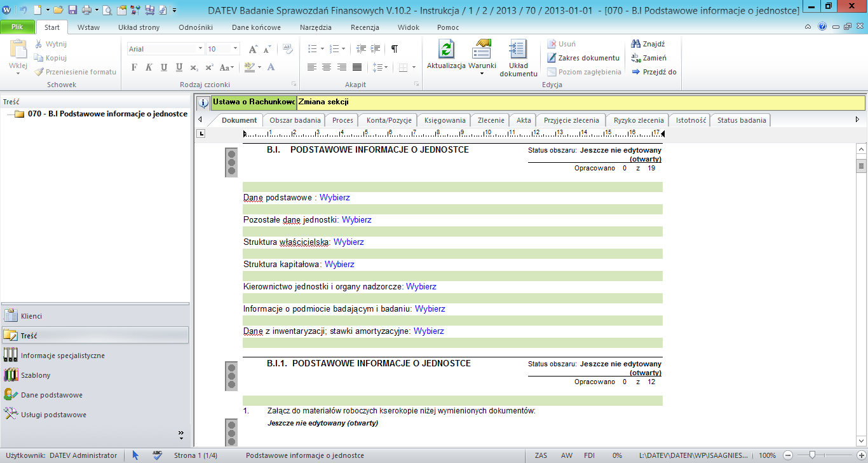
Task: Apply subscript formatting
Action: coord(194,67)
